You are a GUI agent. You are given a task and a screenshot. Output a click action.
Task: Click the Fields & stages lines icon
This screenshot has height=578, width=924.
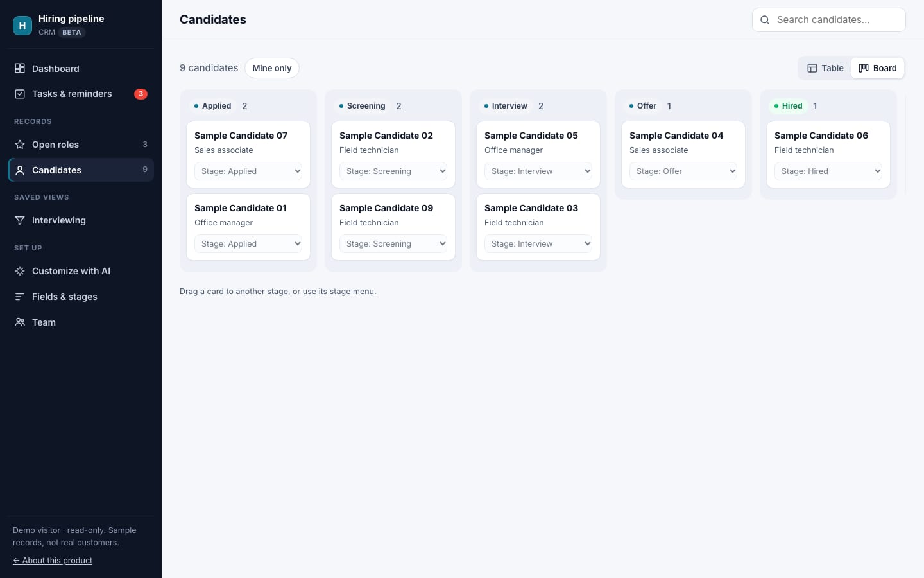[20, 297]
